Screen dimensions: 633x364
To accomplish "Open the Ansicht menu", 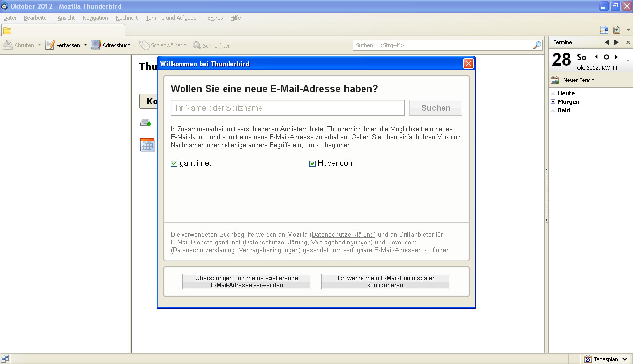I will tap(66, 18).
